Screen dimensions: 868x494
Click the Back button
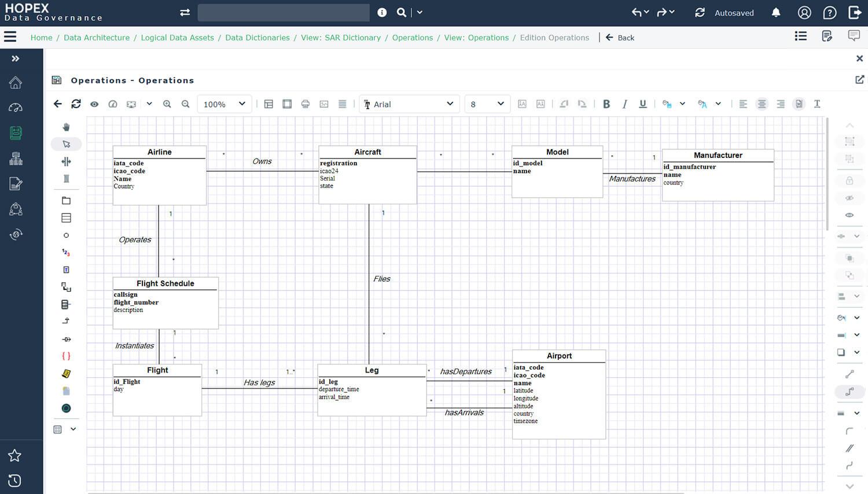click(x=620, y=38)
